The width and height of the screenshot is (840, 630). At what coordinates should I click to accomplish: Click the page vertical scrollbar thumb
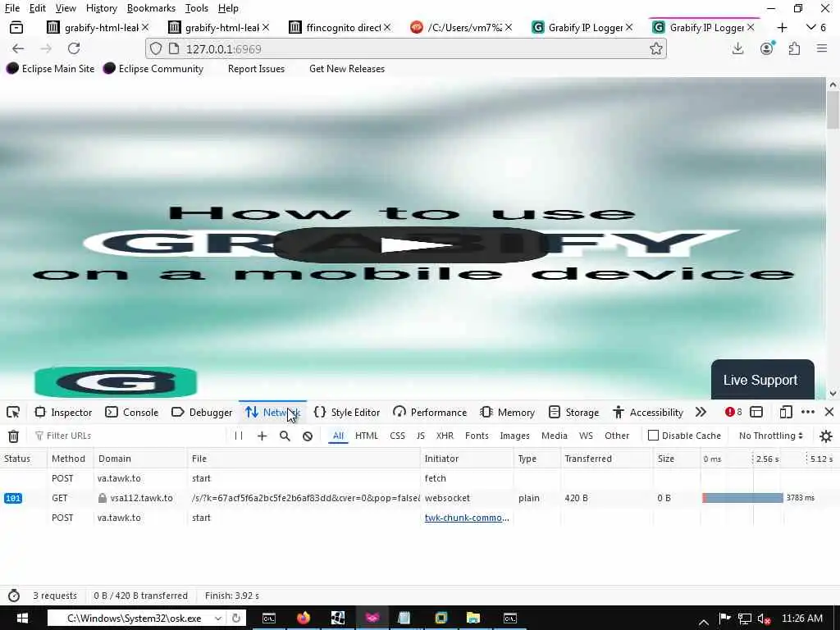point(833,109)
